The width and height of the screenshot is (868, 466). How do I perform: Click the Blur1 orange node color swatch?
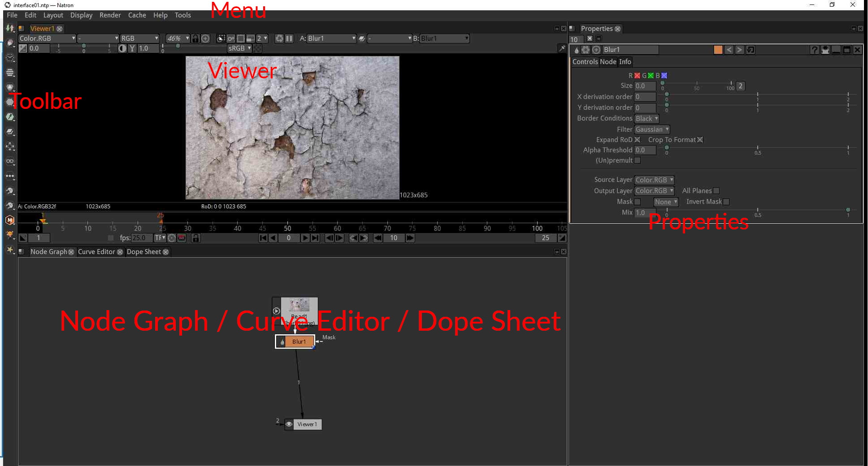(x=718, y=50)
